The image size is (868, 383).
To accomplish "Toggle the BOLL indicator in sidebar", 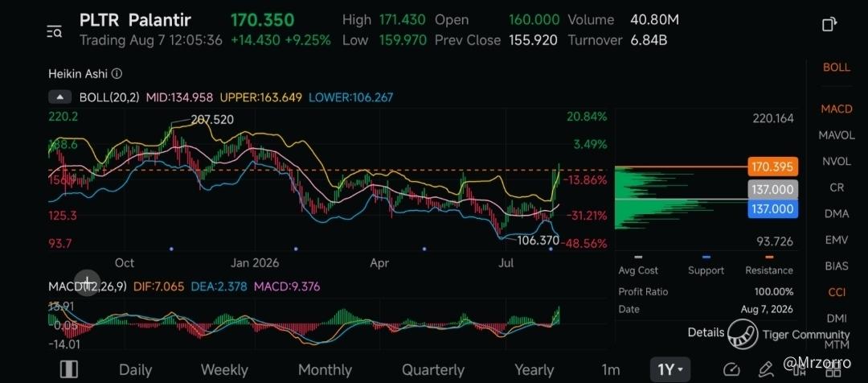I will [x=836, y=67].
